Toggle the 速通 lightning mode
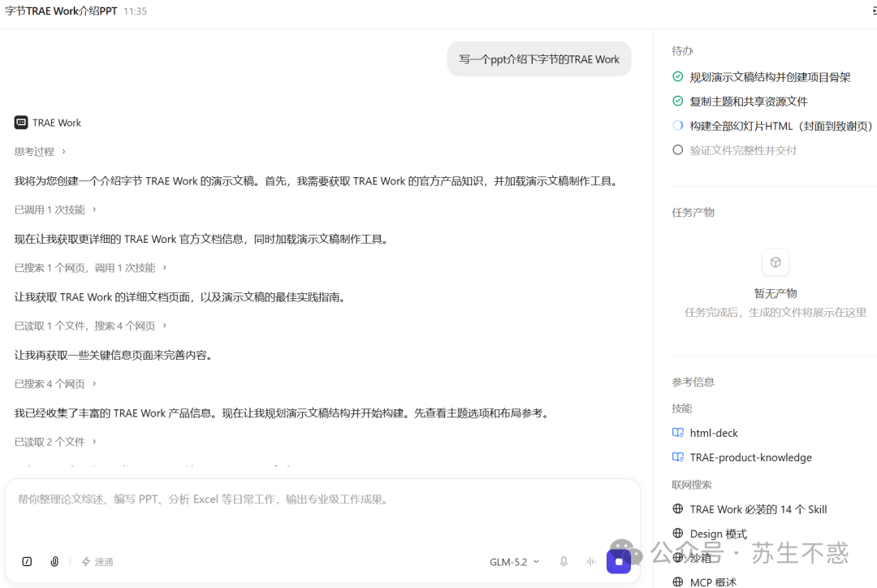The width and height of the screenshot is (877, 588). 97,562
